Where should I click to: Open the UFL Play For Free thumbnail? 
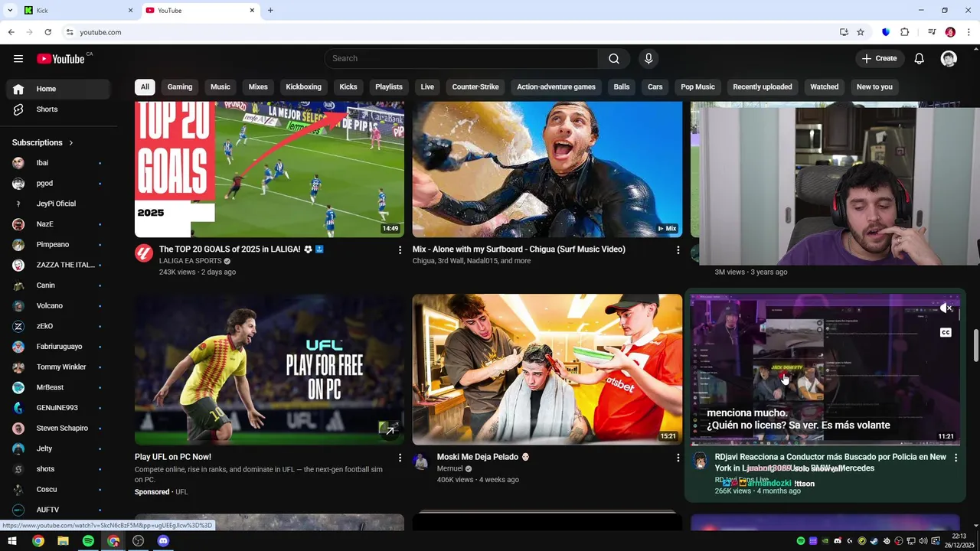point(269,370)
